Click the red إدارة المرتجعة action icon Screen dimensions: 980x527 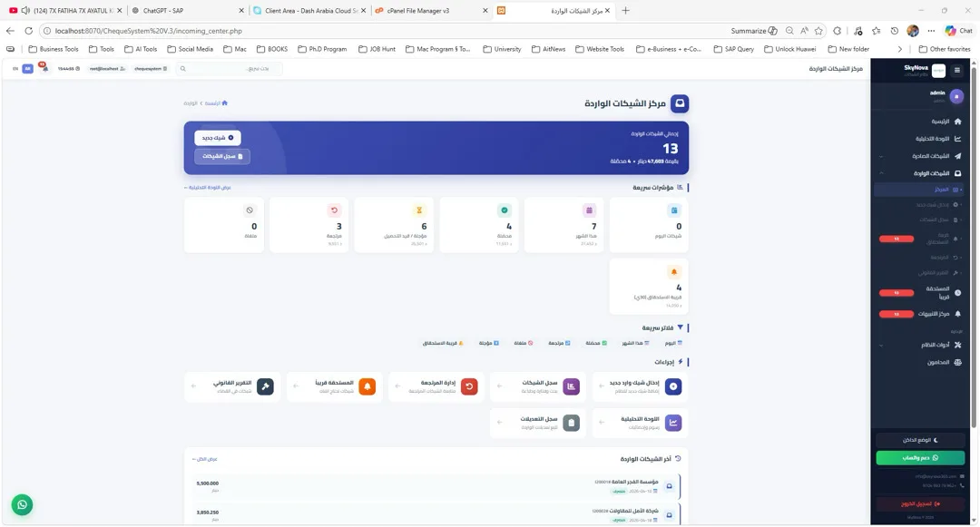tap(469, 386)
